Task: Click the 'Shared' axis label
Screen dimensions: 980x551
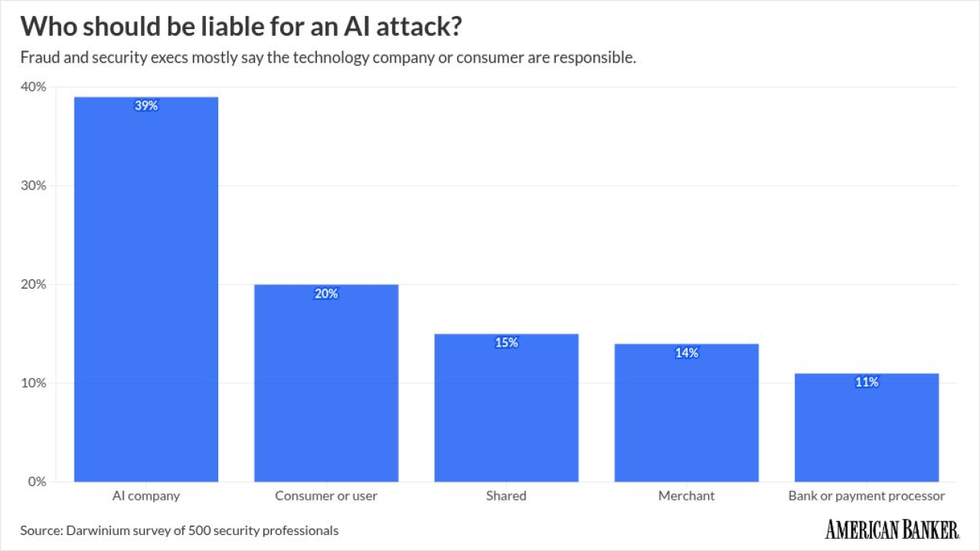Action: pos(506,496)
